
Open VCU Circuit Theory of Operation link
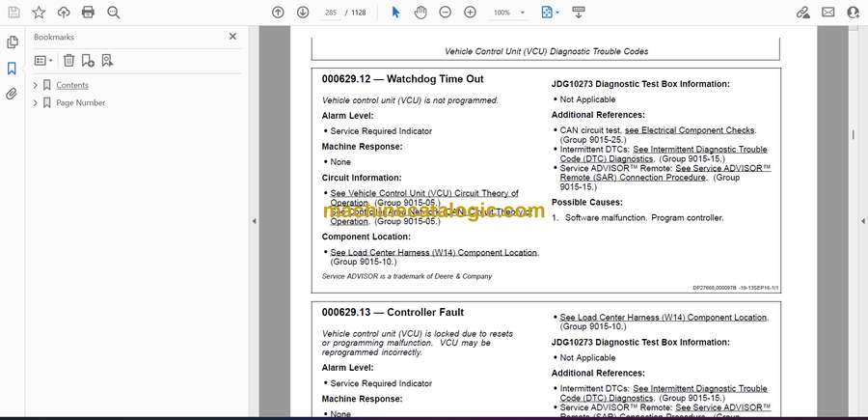tap(424, 198)
